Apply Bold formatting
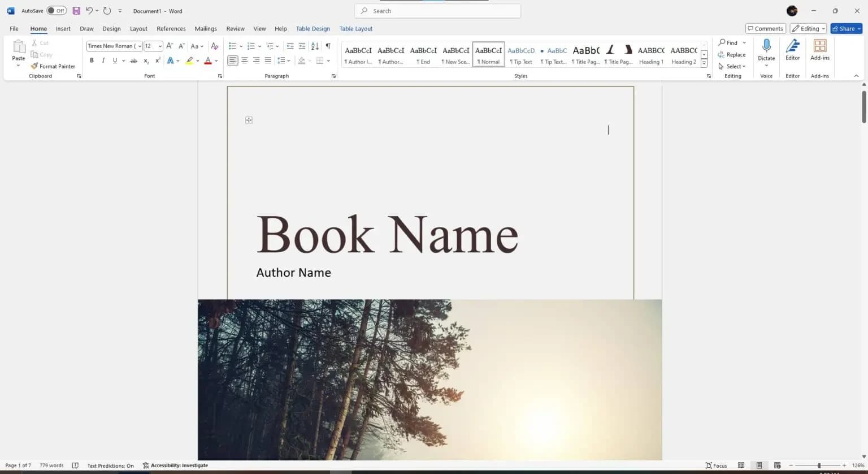 pyautogui.click(x=92, y=61)
